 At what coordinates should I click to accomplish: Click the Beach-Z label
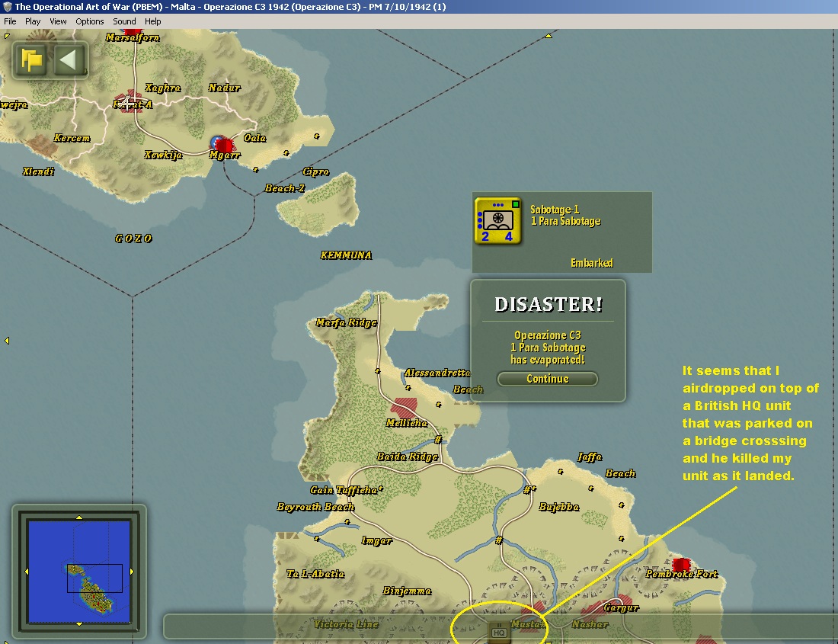285,188
